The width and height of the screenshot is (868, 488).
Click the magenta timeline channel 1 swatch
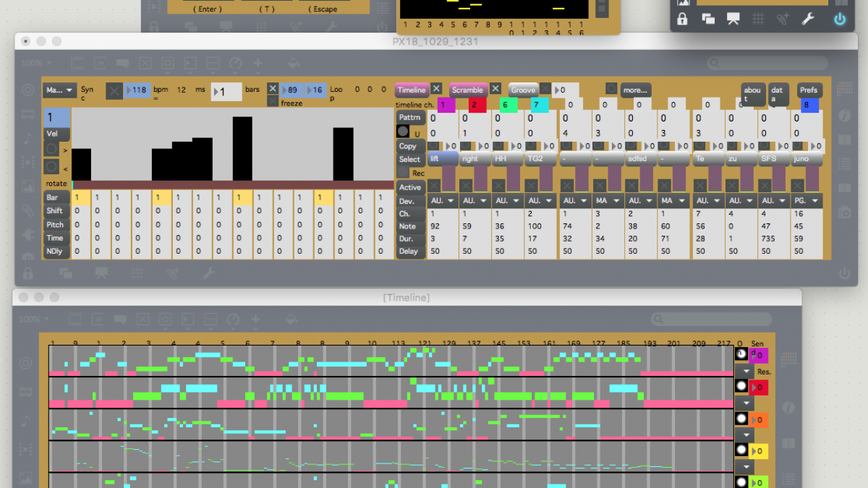coord(446,106)
